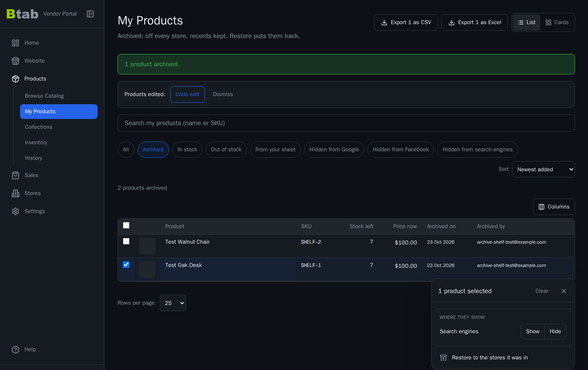Image resolution: width=588 pixels, height=370 pixels.
Task: Select the In stock filter tab
Action: [x=187, y=150]
